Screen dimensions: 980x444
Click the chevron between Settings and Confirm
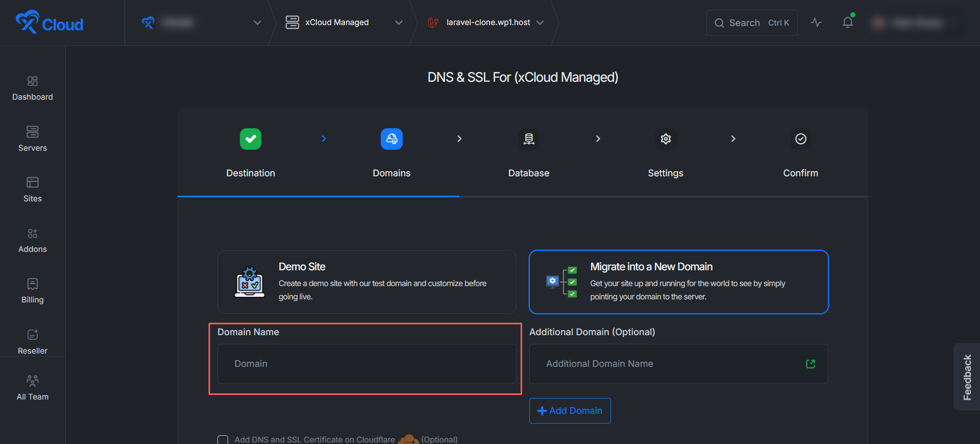pos(733,139)
